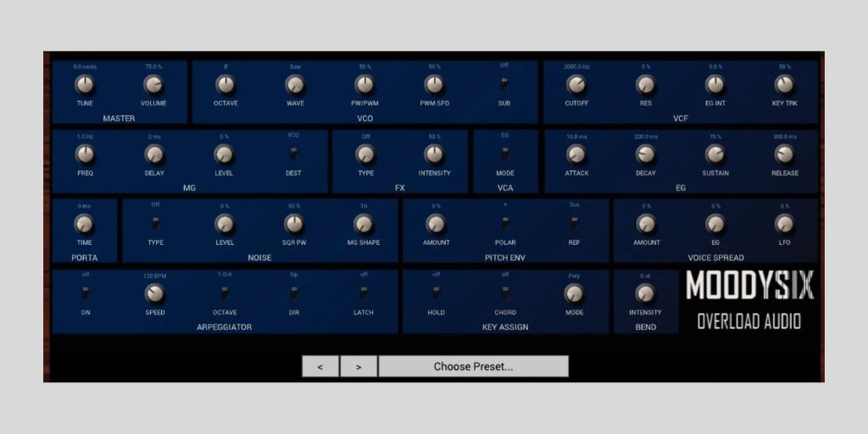This screenshot has height=434, width=868.
Task: Click the EG ATTACK knob
Action: point(576,154)
